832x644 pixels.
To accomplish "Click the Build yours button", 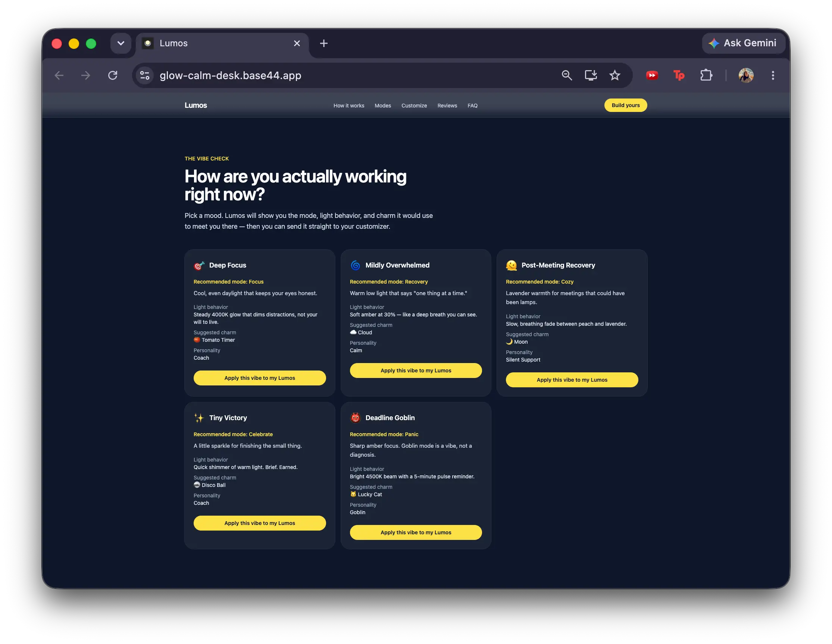I will 625,105.
